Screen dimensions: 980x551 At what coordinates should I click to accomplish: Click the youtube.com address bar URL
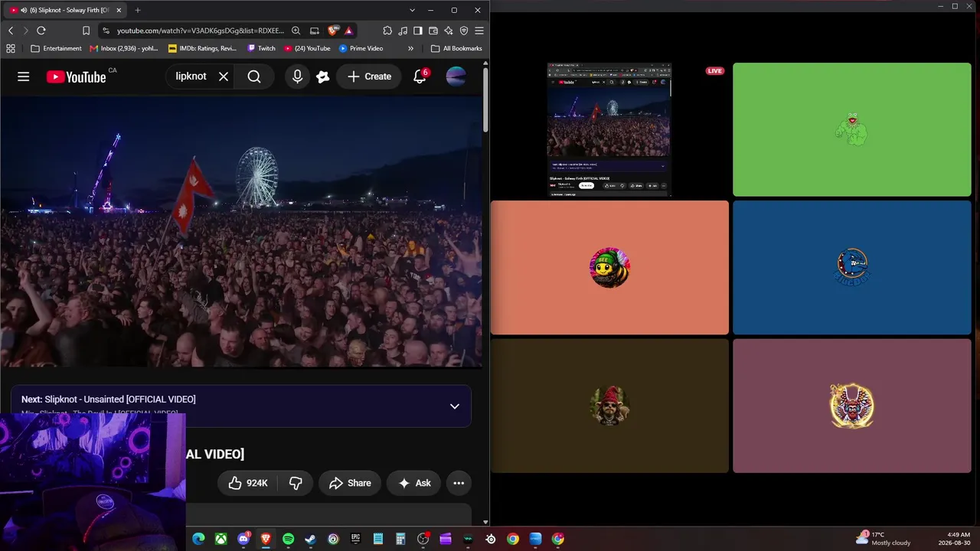coord(201,31)
